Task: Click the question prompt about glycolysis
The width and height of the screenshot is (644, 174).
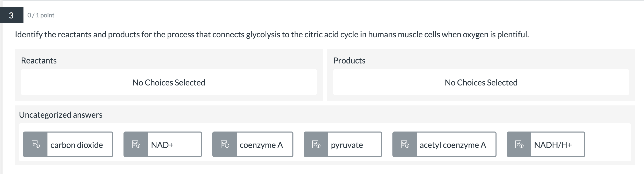Action: (272, 35)
